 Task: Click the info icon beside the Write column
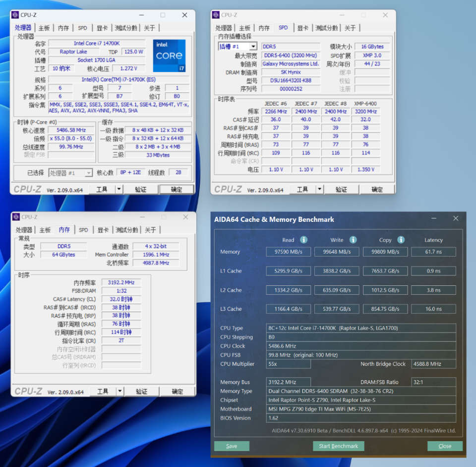[x=353, y=240]
